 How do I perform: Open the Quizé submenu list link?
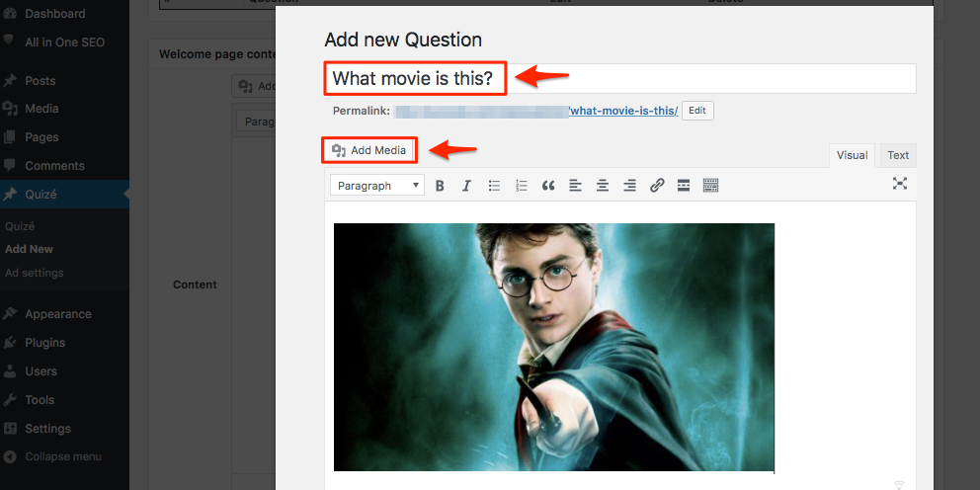[x=20, y=226]
